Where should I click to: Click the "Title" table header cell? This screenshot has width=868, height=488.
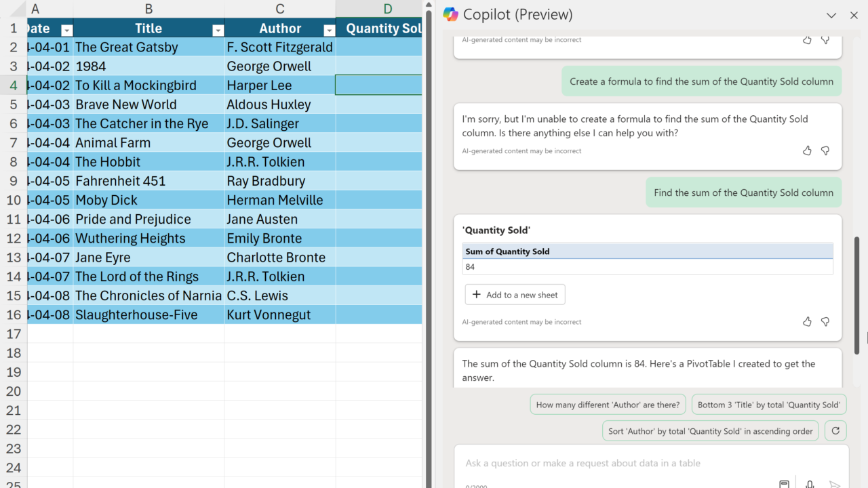(149, 28)
